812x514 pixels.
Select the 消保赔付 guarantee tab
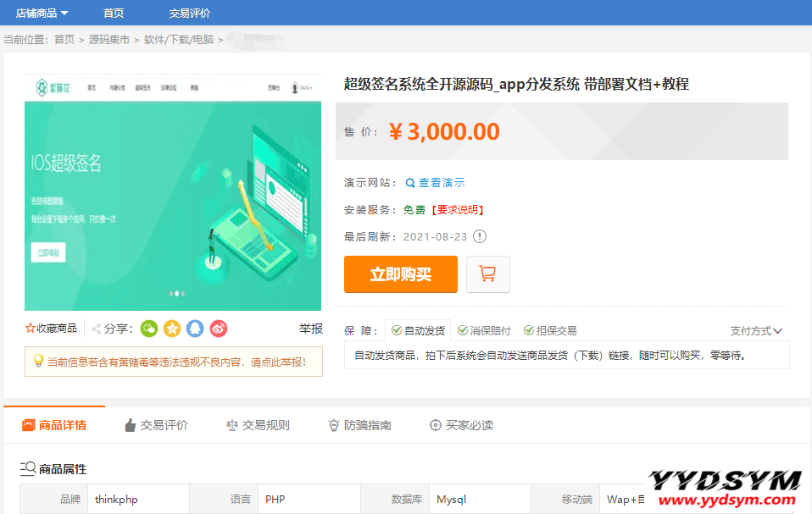point(484,330)
